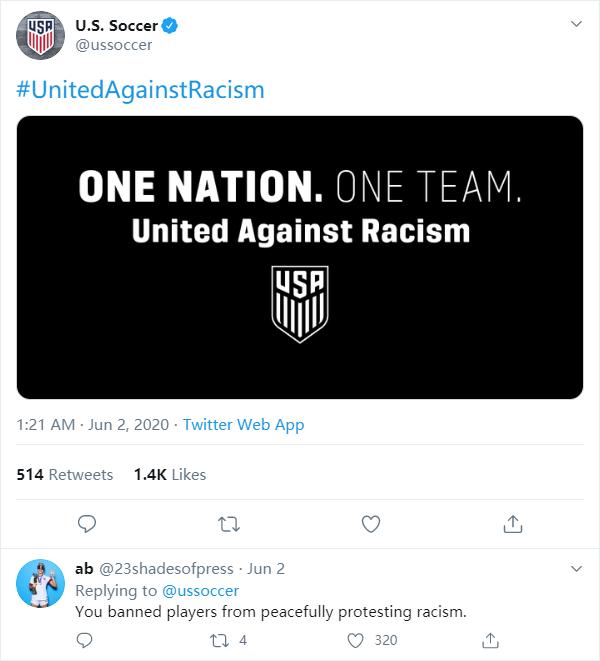
Task: Open the @ussoccer mention in reply
Action: (200, 590)
